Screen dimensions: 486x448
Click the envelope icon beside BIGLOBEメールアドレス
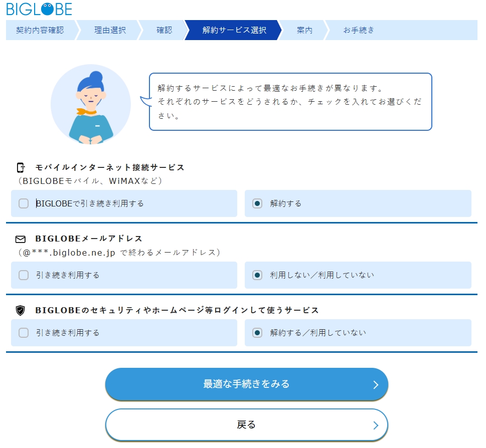pos(21,239)
